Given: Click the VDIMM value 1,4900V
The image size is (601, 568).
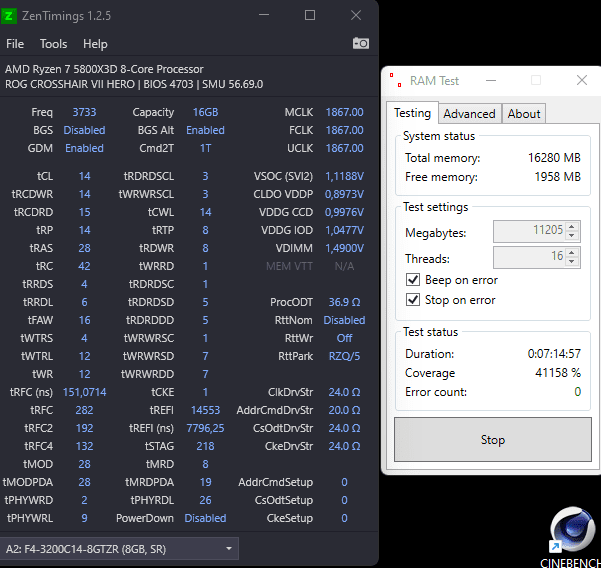Looking at the screenshot, I should [344, 248].
